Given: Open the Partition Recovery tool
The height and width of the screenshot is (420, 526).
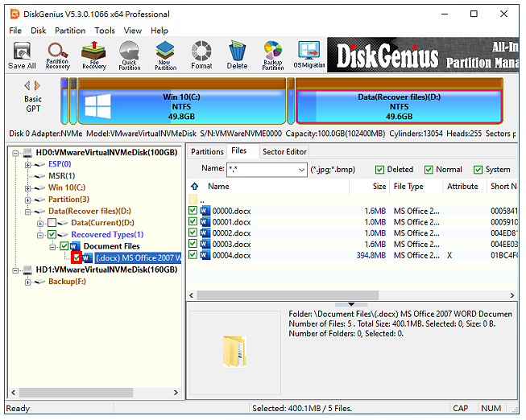Looking at the screenshot, I should (58, 56).
